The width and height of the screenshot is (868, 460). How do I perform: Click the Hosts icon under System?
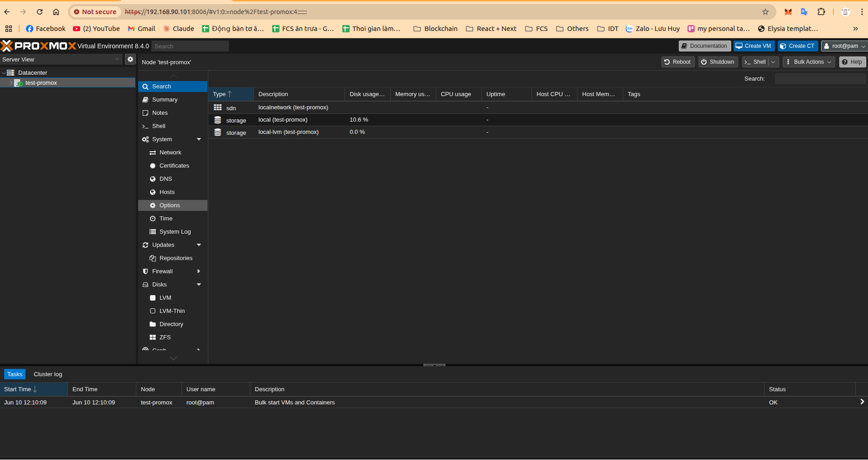pyautogui.click(x=153, y=192)
